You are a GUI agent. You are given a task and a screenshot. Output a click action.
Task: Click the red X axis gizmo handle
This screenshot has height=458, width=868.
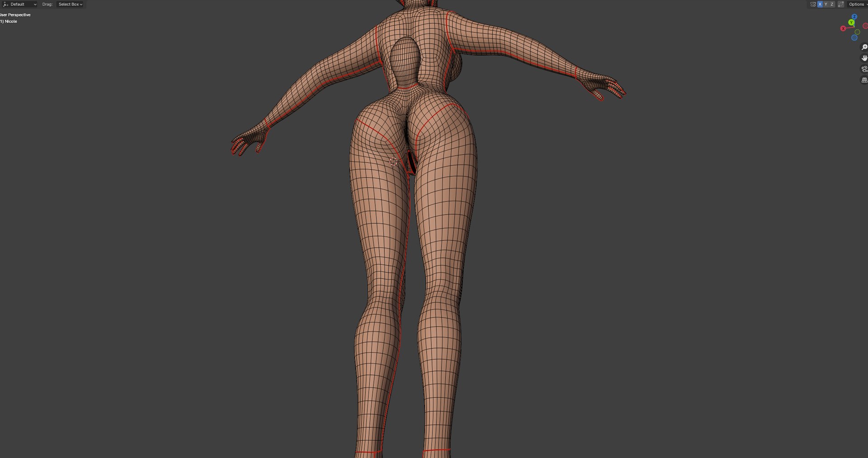pos(843,28)
